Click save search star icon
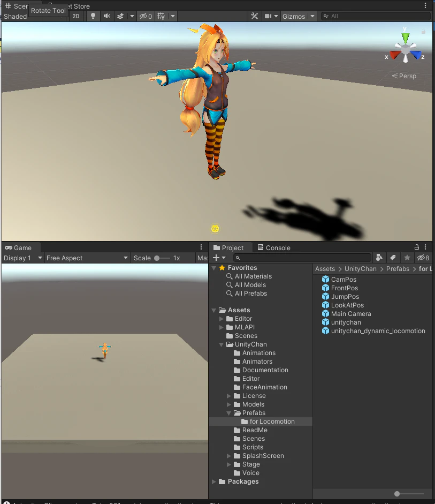The image size is (435, 504). coord(407,258)
